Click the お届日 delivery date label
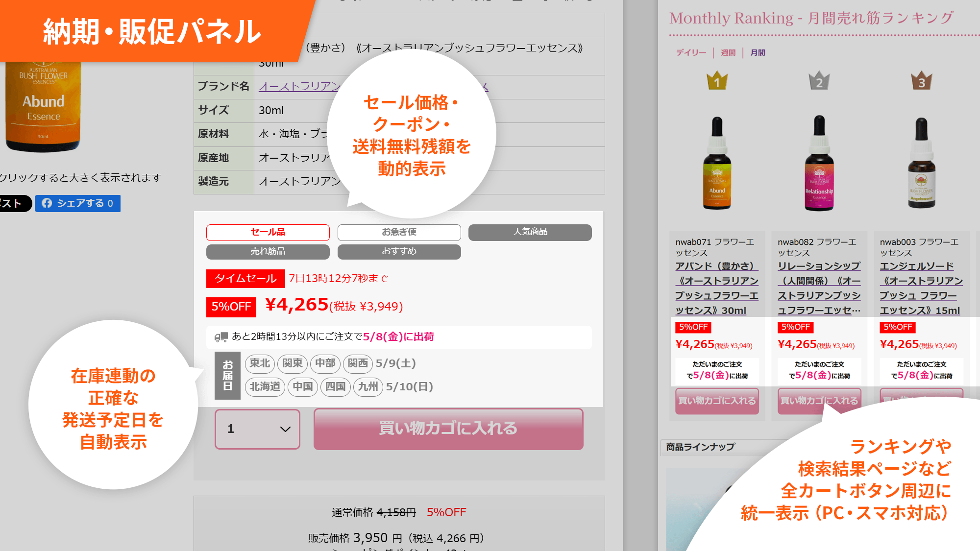This screenshot has width=980, height=551. coord(228,376)
